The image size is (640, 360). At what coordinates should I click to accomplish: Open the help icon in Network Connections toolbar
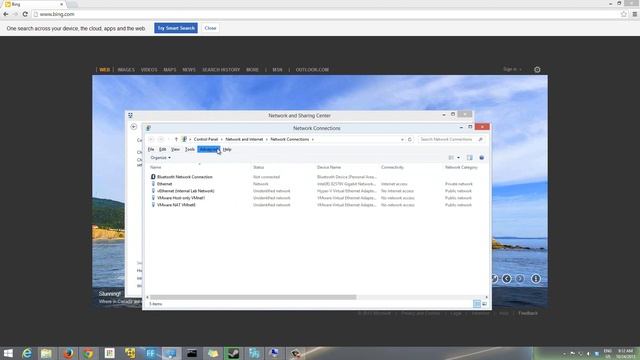[x=482, y=158]
